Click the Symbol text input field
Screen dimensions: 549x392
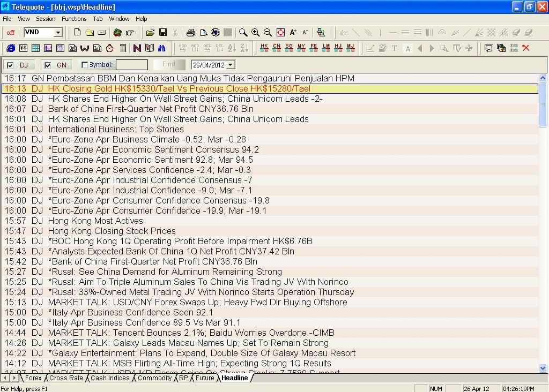coord(131,65)
